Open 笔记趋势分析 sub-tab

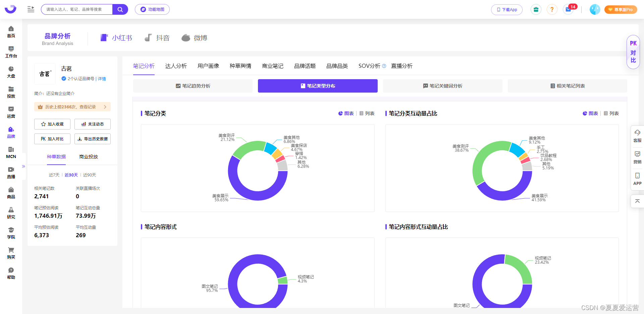193,86
